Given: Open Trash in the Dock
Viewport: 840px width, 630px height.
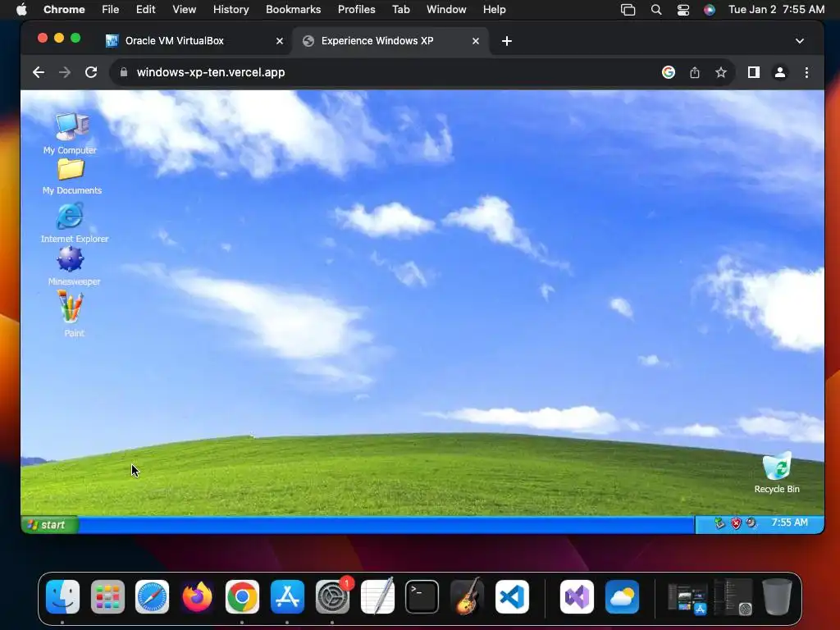Looking at the screenshot, I should tap(778, 596).
